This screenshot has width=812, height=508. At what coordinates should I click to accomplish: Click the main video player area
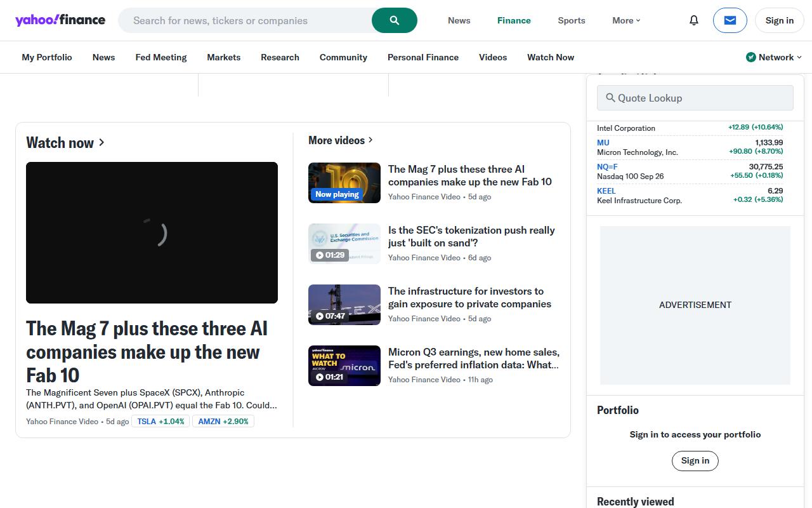click(x=152, y=232)
